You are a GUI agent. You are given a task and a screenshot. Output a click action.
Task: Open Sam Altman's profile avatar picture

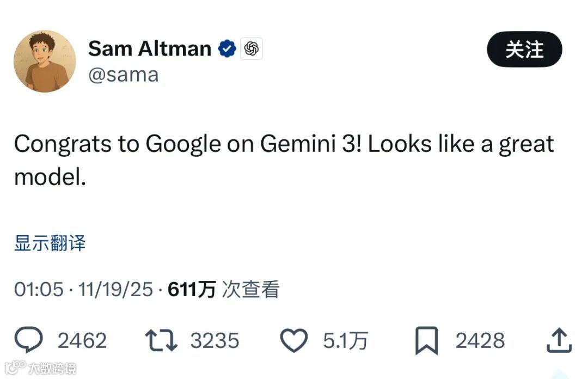tap(45, 61)
